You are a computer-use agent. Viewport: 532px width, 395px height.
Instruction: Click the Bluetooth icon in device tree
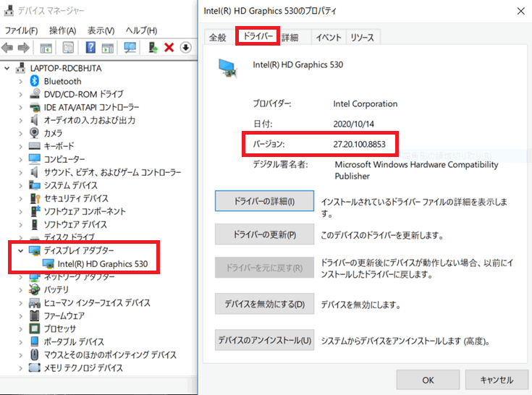pyautogui.click(x=35, y=81)
